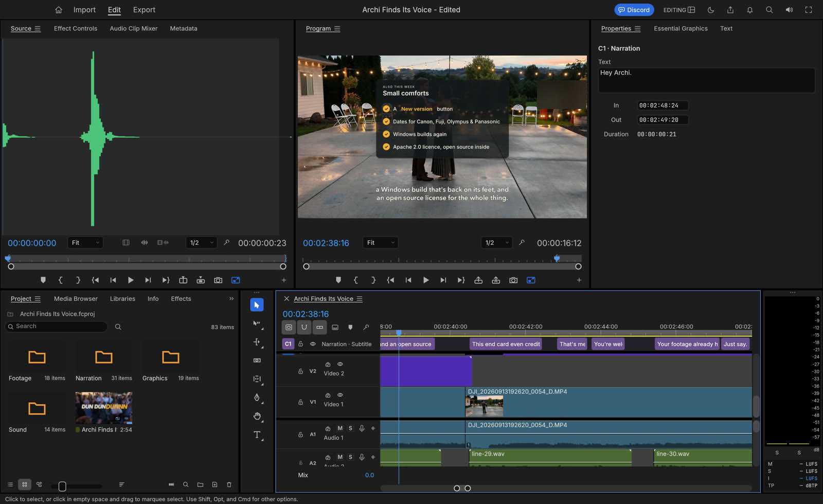
Task: Toggle visibility eye of Video 2 track
Action: tap(340, 364)
